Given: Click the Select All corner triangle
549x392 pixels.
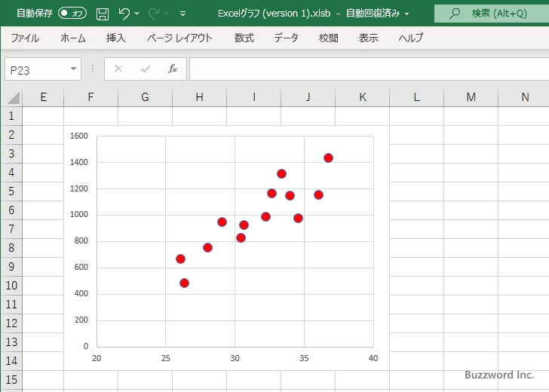Looking at the screenshot, I should 14,97.
